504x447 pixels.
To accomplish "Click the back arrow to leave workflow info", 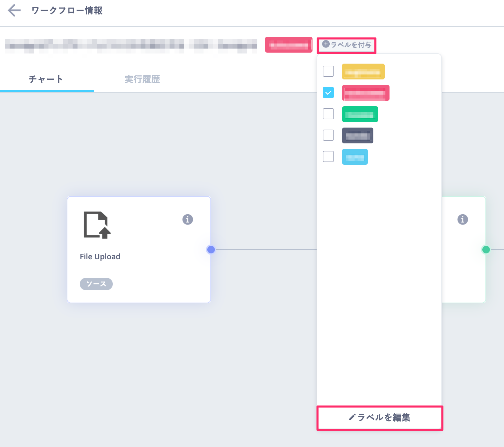I will click(14, 10).
